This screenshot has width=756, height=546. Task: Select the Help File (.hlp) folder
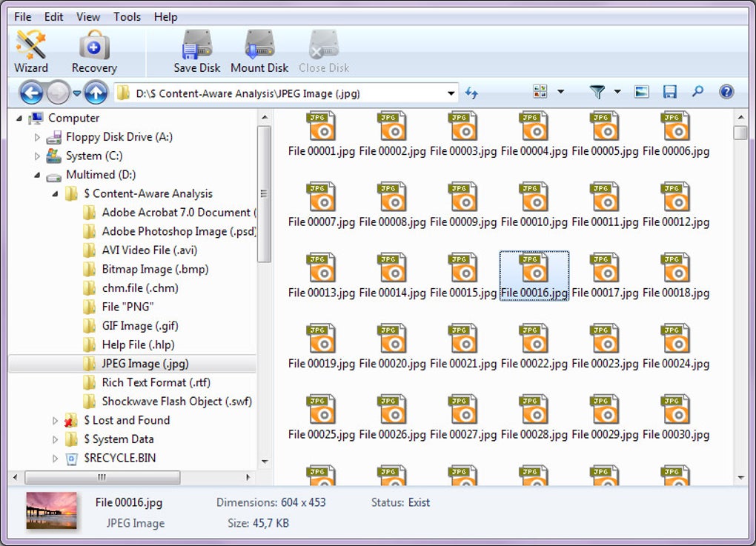pyautogui.click(x=129, y=344)
